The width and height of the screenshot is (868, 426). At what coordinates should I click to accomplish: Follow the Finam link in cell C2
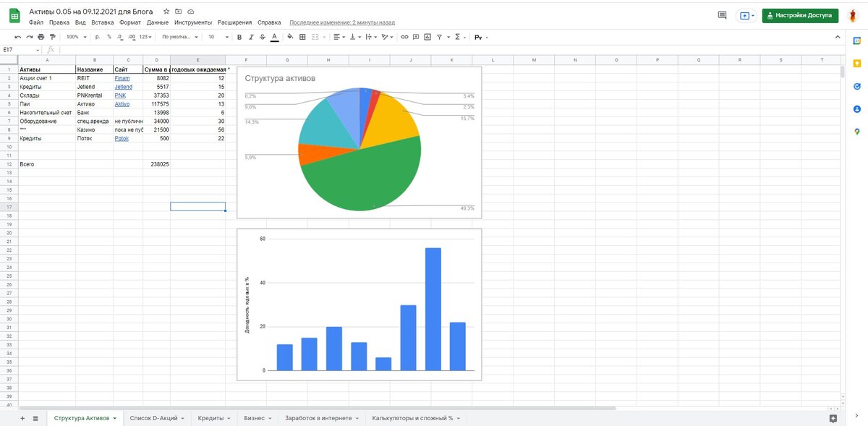pyautogui.click(x=122, y=78)
